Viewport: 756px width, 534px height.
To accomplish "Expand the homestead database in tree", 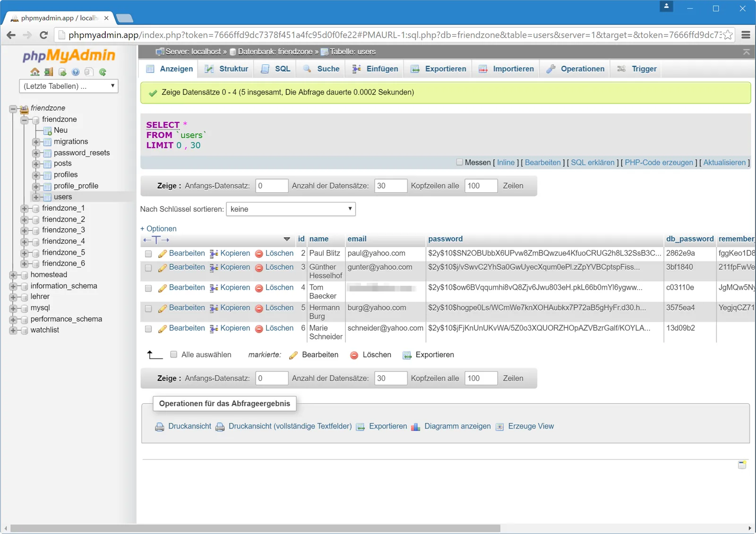I will 13,275.
